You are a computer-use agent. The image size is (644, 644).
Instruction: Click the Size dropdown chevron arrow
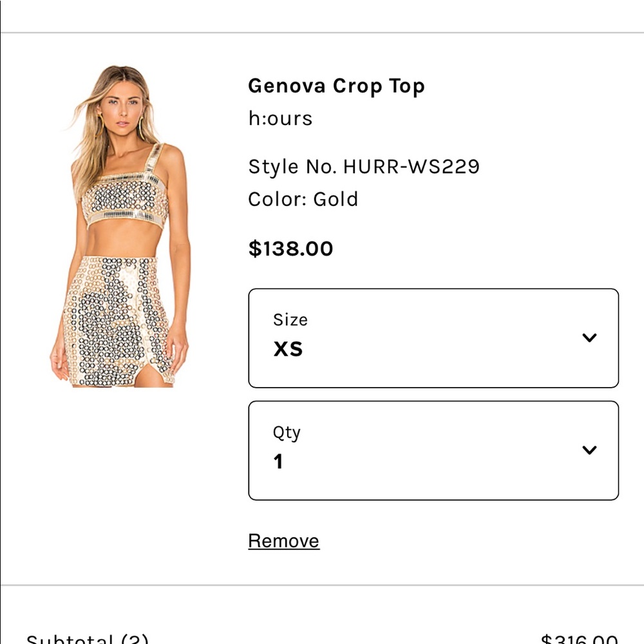(x=589, y=337)
